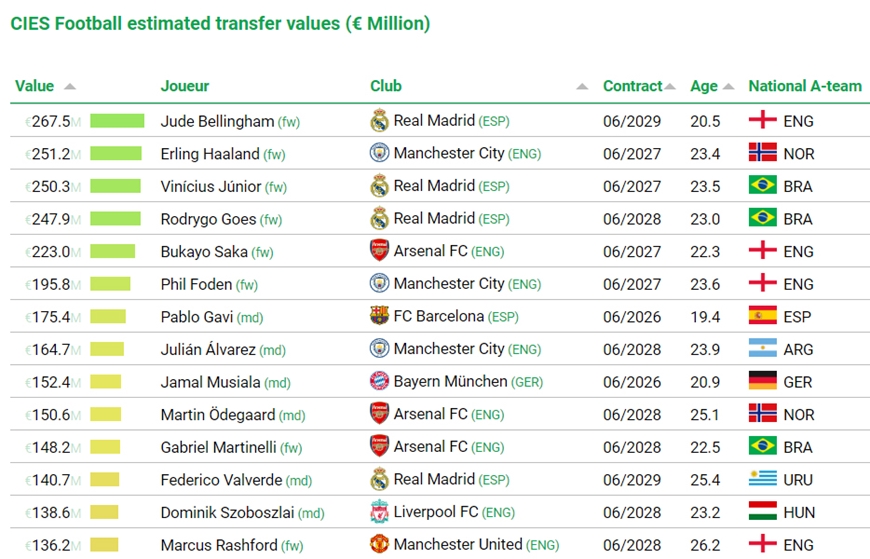Viewport: 870px width, 559px height.
Task: Open Jude Bellingham player name link
Action: [218, 121]
